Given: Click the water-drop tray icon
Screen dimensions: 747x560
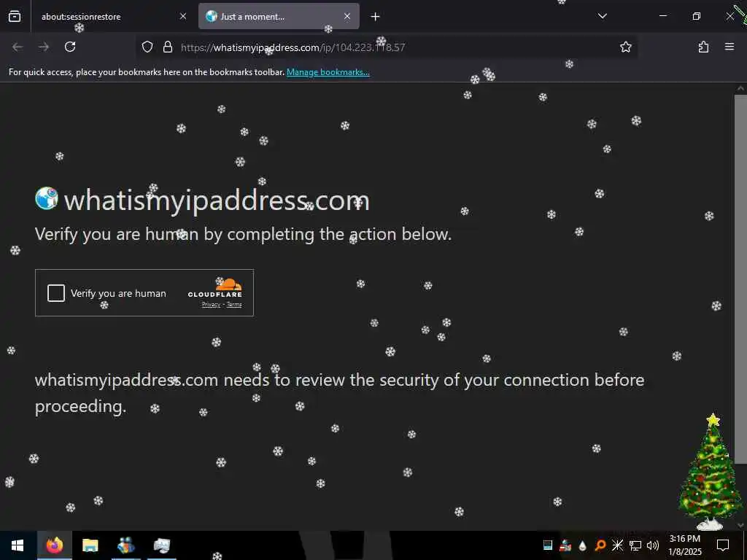Looking at the screenshot, I should (x=583, y=545).
